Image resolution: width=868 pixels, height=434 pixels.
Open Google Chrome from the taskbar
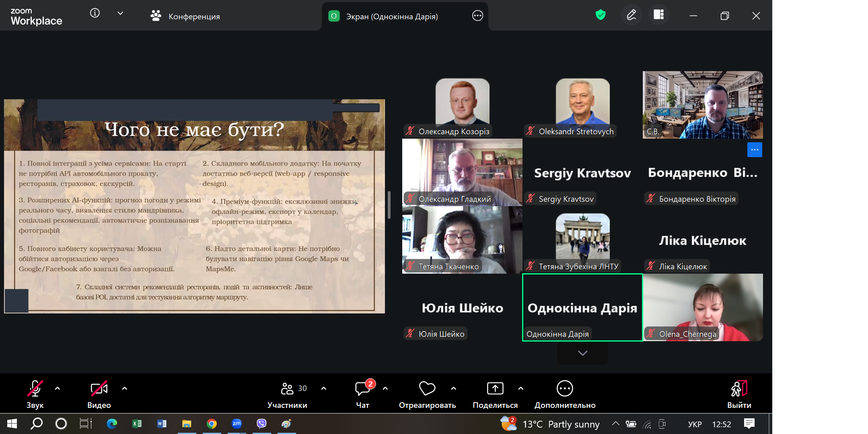tap(212, 424)
